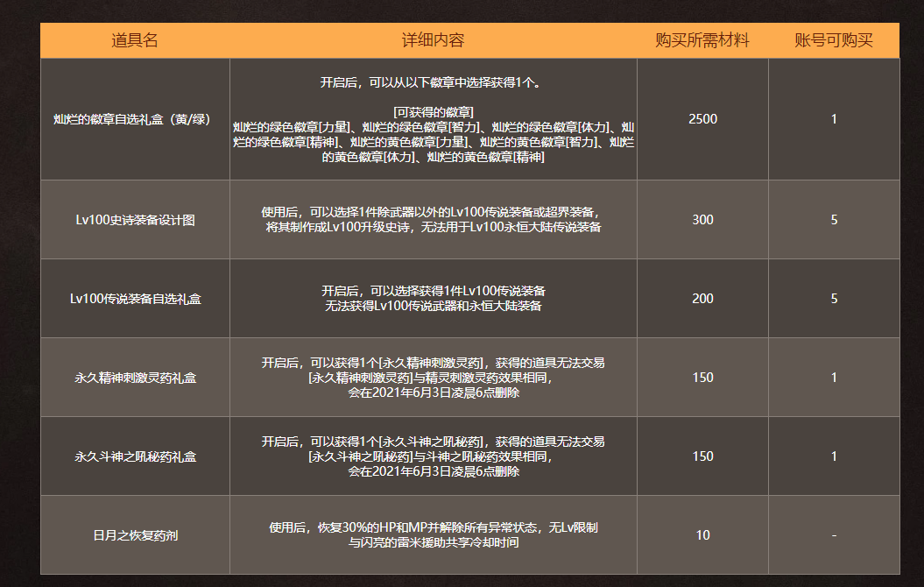The image size is (924, 587).
Task: Select the Lv100传说装备自选礼盒 item name
Action: (x=135, y=299)
